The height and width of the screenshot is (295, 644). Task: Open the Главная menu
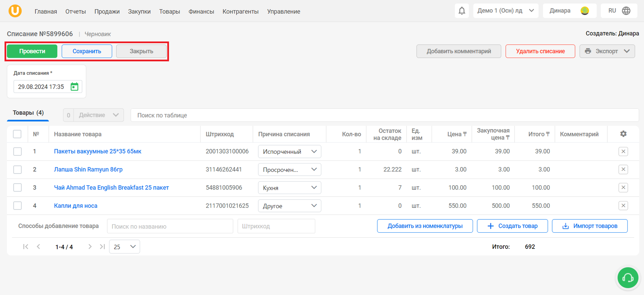pos(46,12)
